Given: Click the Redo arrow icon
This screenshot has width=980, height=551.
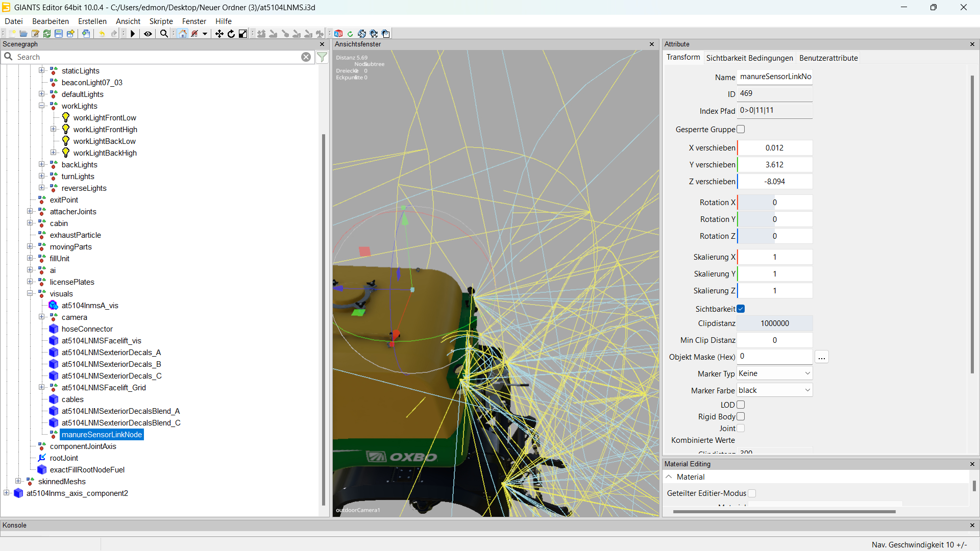Looking at the screenshot, I should 114,34.
